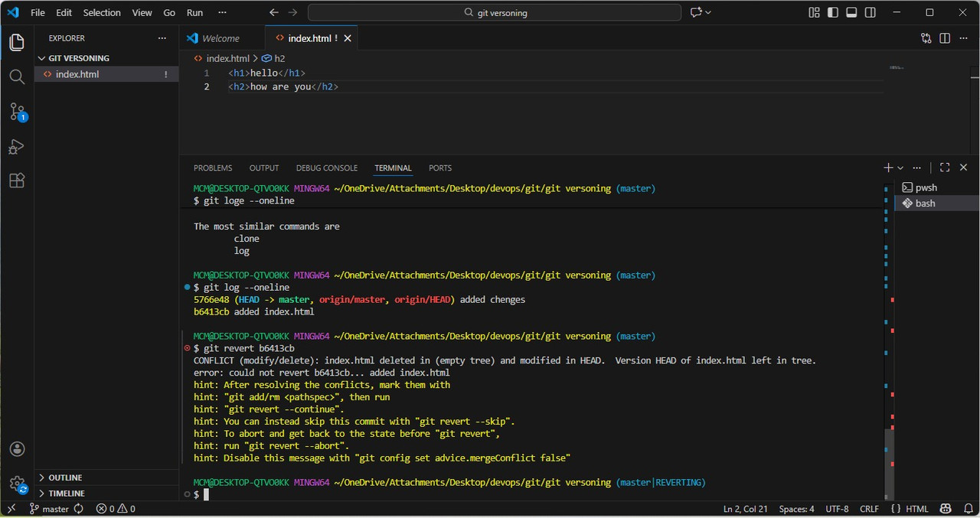The width and height of the screenshot is (980, 518).
Task: Open terminal panel More Actions ellipsis
Action: [x=918, y=168]
